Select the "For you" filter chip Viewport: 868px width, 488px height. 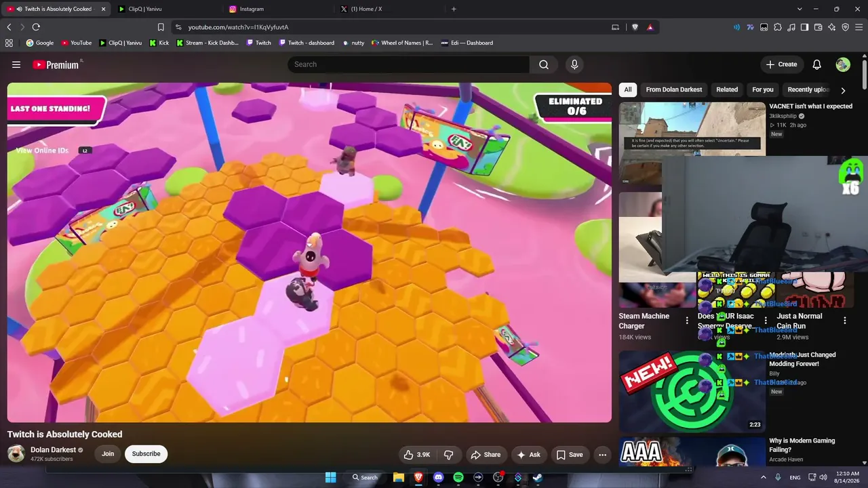pyautogui.click(x=763, y=89)
